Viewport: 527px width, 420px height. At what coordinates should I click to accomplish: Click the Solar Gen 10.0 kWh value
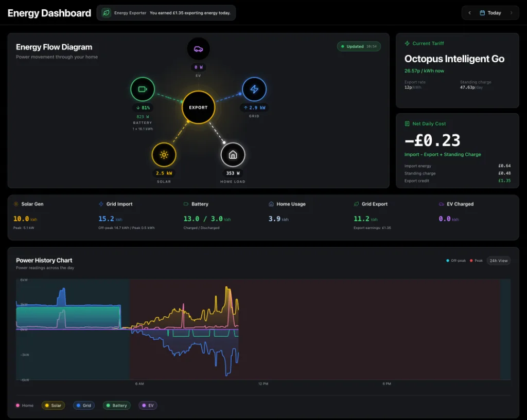pyautogui.click(x=25, y=219)
